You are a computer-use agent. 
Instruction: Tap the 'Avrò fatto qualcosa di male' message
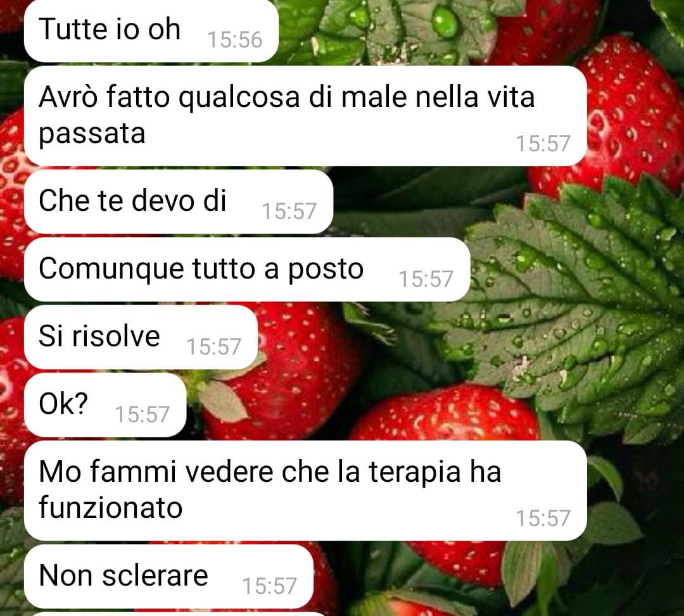pyautogui.click(x=305, y=115)
